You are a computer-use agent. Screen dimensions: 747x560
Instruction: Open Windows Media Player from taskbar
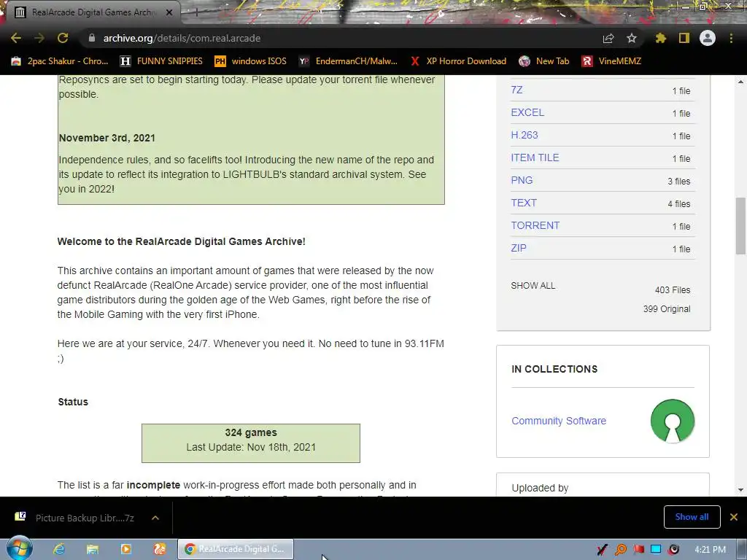(x=126, y=549)
